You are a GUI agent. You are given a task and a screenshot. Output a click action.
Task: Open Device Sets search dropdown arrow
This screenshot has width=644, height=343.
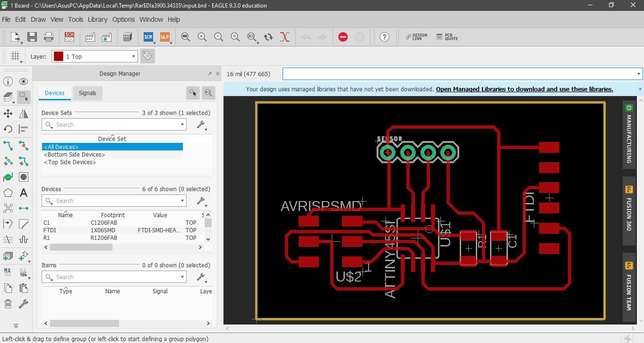click(x=182, y=125)
